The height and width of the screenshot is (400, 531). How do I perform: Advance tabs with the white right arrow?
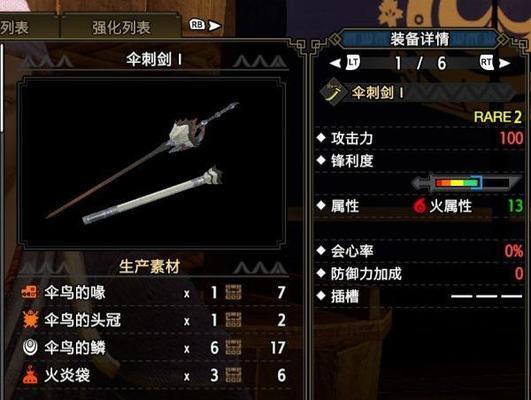click(x=215, y=26)
